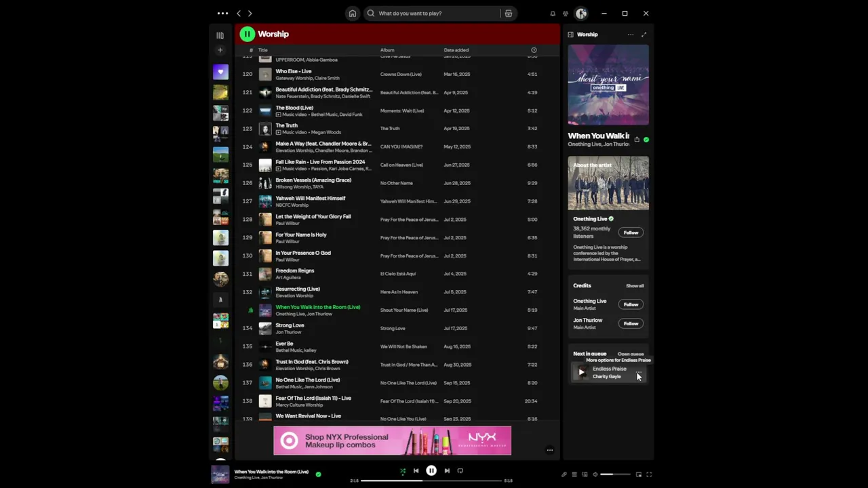Go back using the left arrow
Screen dimensions: 868x488
pos(239,13)
